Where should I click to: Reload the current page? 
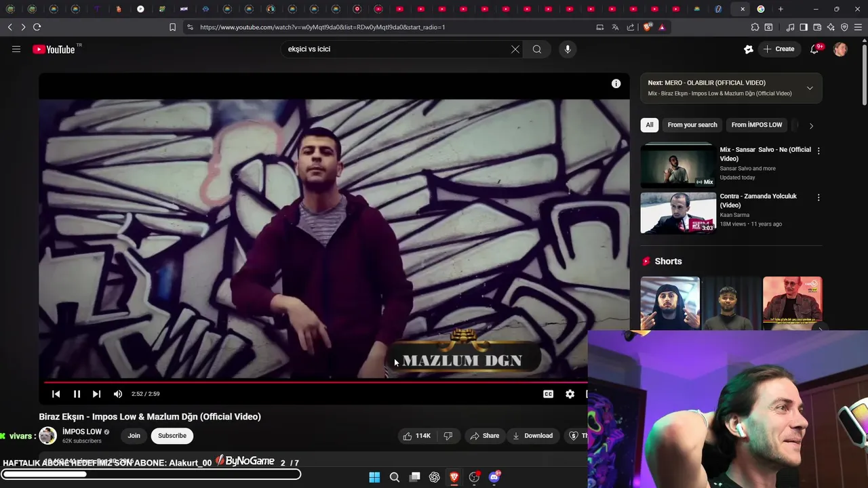tap(37, 27)
